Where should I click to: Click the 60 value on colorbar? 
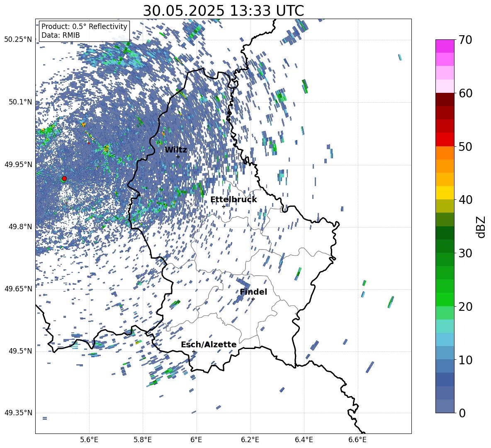(x=466, y=93)
